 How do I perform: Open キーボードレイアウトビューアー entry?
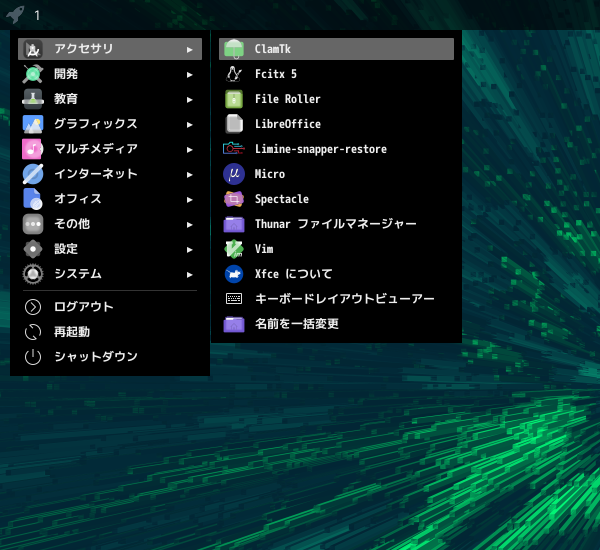tap(336, 299)
